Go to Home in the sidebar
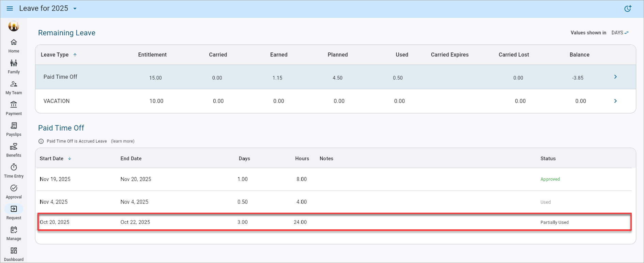Image resolution: width=644 pixels, height=263 pixels. coord(14,46)
